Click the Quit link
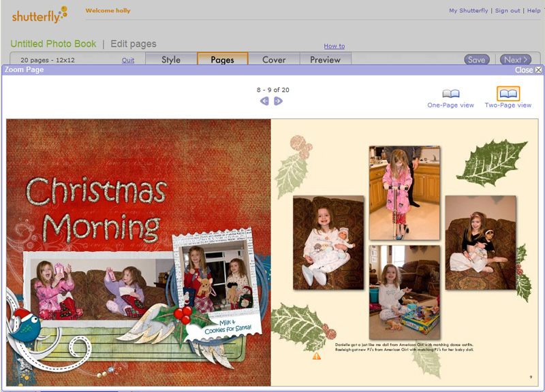Screen dimensions: 545x392 (x=128, y=61)
